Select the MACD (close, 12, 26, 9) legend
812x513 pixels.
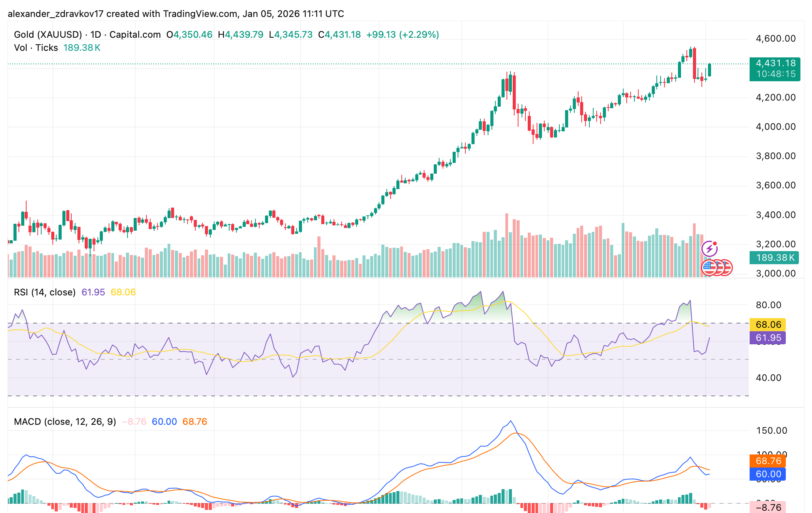pyautogui.click(x=65, y=422)
